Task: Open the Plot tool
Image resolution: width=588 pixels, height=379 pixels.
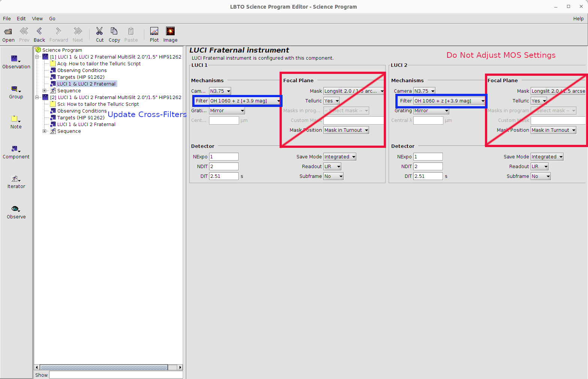Action: pos(154,32)
